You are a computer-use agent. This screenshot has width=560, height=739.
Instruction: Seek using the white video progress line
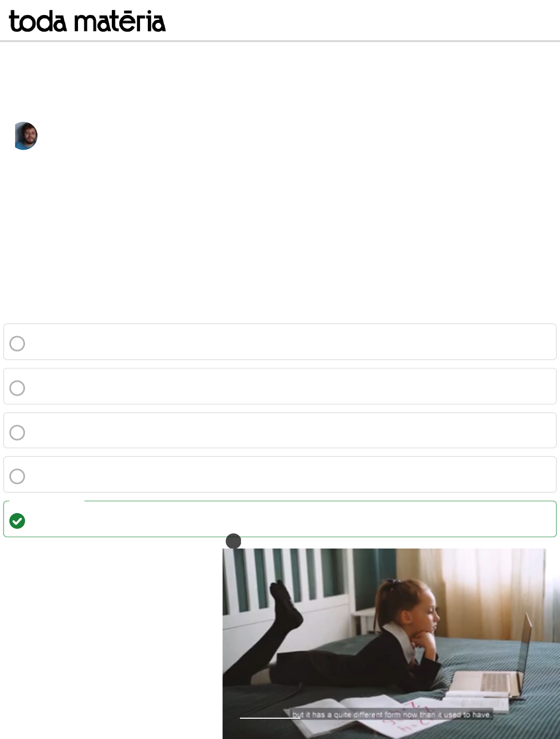pyautogui.click(x=270, y=718)
